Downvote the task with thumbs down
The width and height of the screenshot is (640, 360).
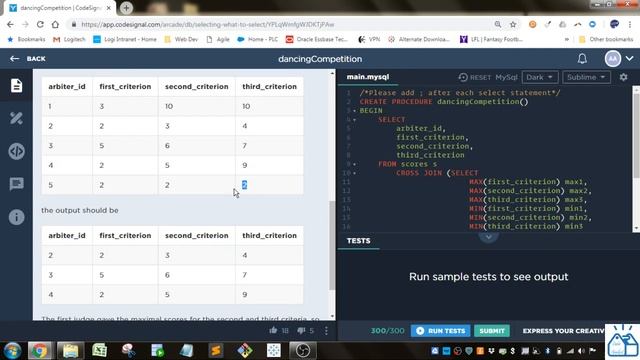pyautogui.click(x=301, y=331)
